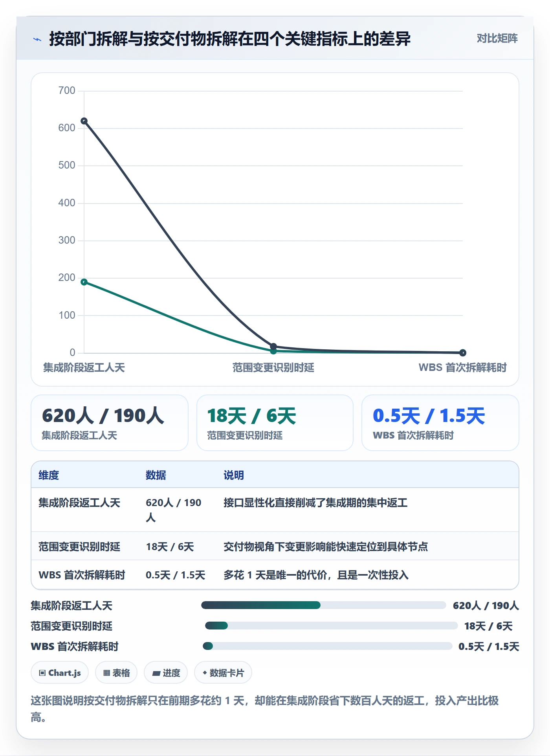Click x-axis label 范围变更识别时延

273,367
